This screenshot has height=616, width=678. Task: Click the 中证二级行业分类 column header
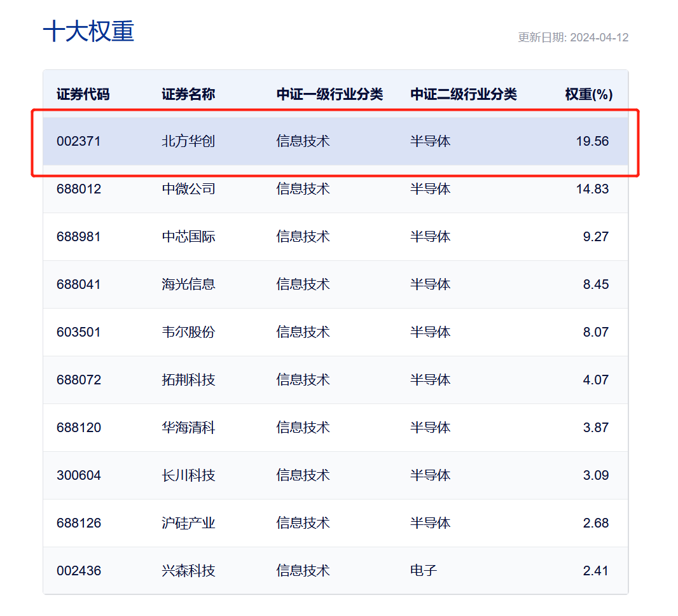(464, 94)
